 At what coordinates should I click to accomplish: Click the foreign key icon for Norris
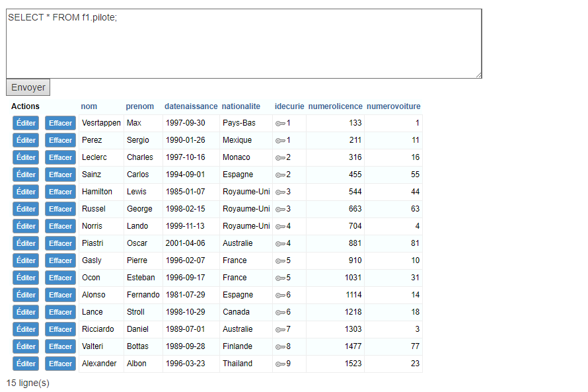[280, 227]
